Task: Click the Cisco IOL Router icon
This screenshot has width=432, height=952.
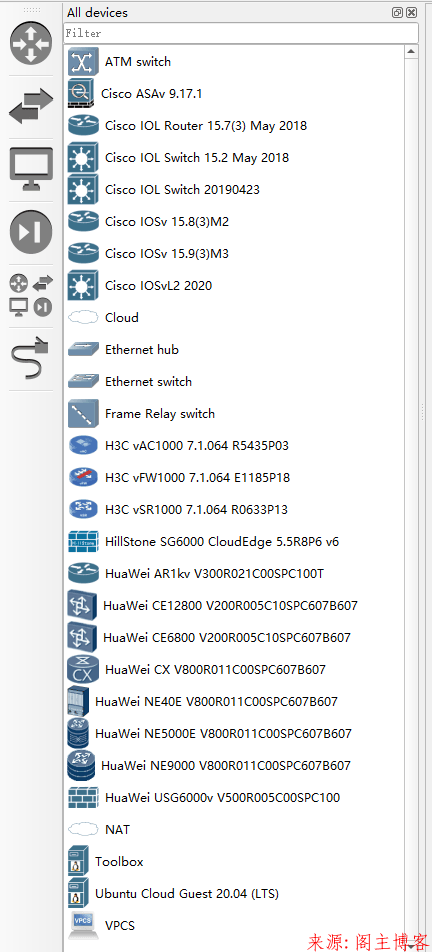Action: (x=83, y=126)
